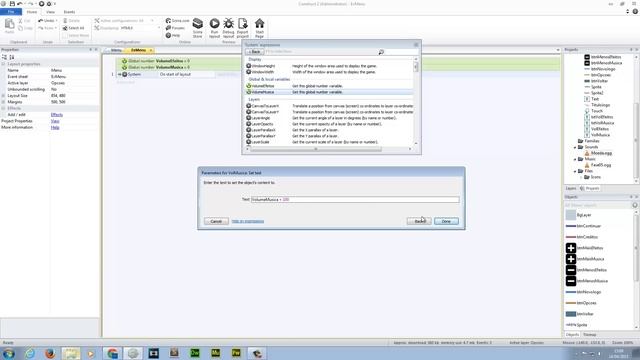The height and width of the screenshot is (360, 640).
Task: Select the BgLayer object thumbnail
Action: [571, 215]
